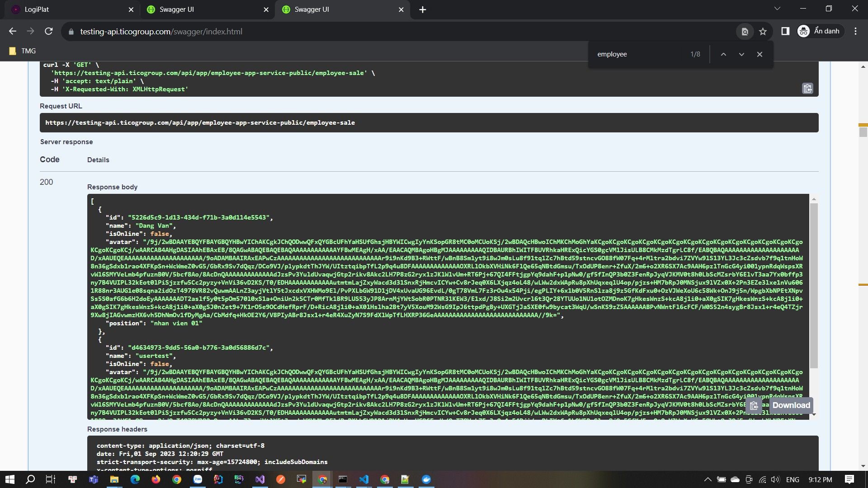The width and height of the screenshot is (868, 488).
Task: Click the Download response button
Action: tap(791, 405)
